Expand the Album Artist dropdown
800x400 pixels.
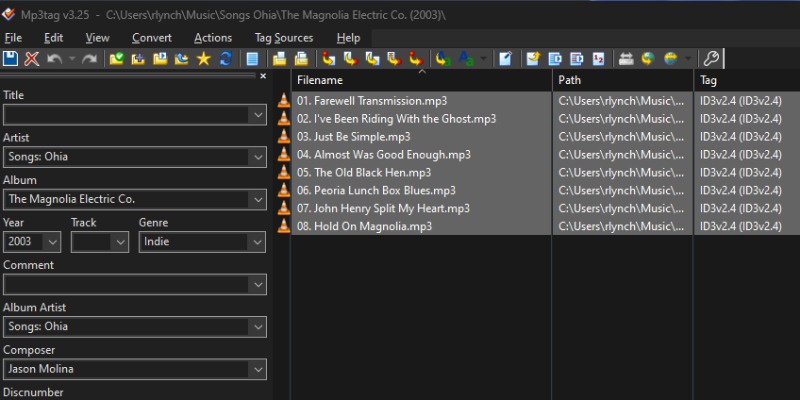click(258, 327)
